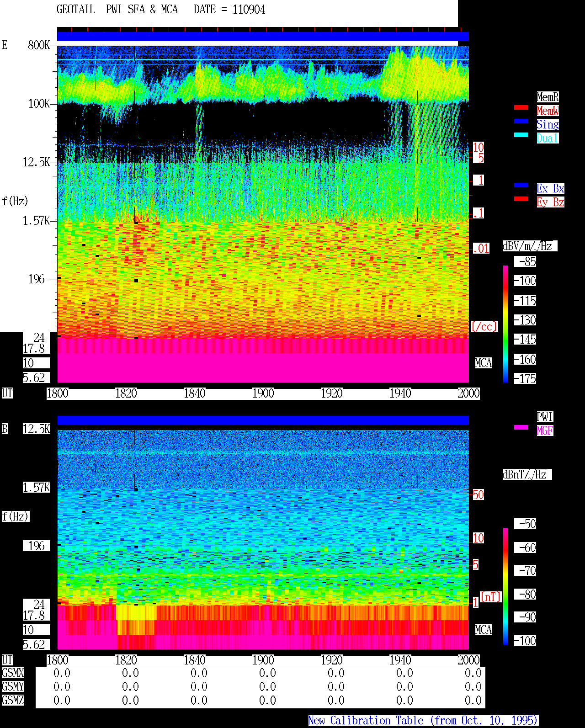Click the blue Ex Bx legend swatch
585x728 pixels.
point(521,185)
